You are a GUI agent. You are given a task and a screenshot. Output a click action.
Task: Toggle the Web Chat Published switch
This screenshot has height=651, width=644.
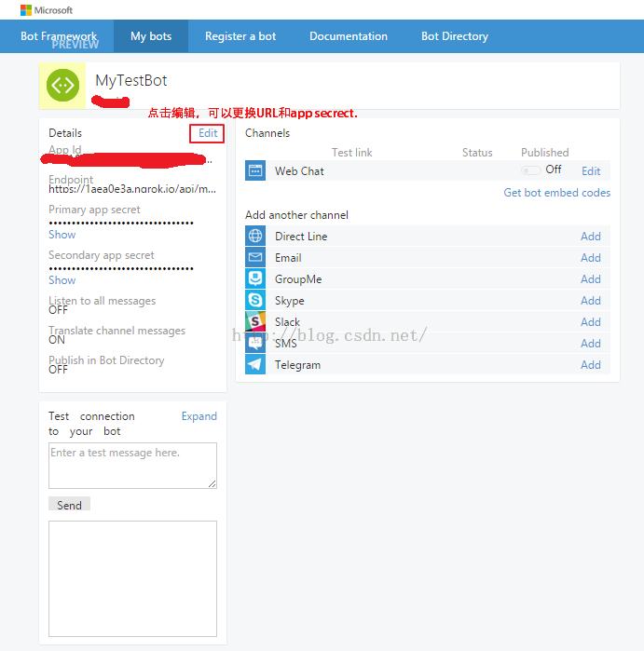(530, 170)
